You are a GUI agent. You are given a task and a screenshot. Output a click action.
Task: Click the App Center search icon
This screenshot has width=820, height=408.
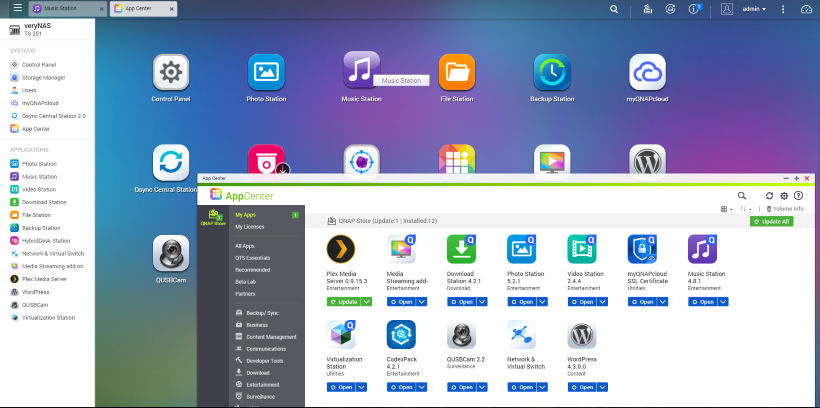(742, 196)
